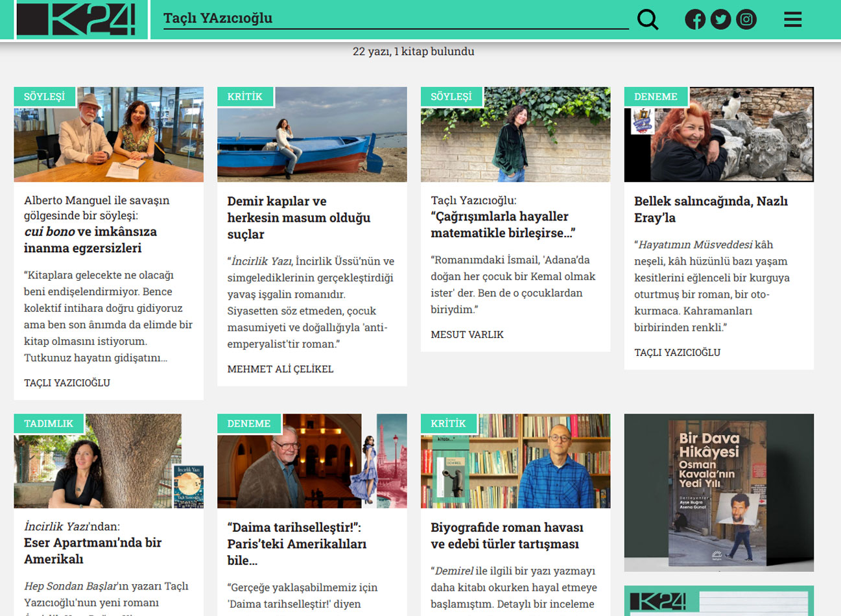
Task: Open the Facebook page icon
Action: pyautogui.click(x=695, y=19)
